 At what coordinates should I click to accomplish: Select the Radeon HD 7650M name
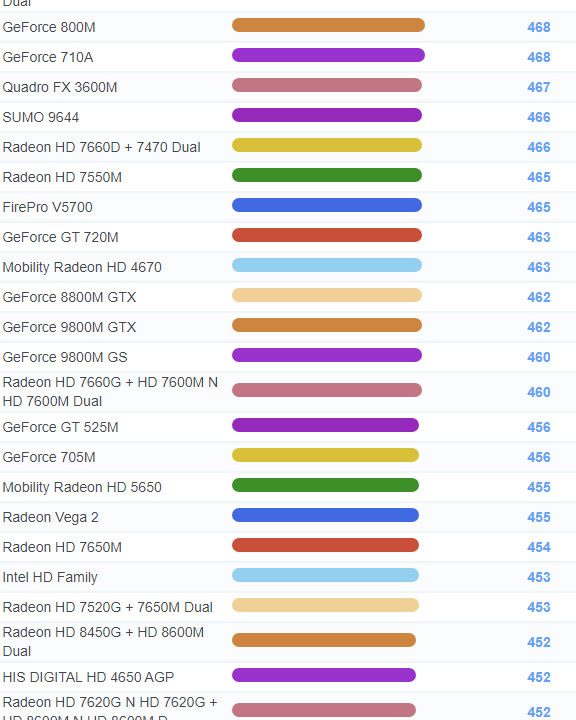point(62,547)
